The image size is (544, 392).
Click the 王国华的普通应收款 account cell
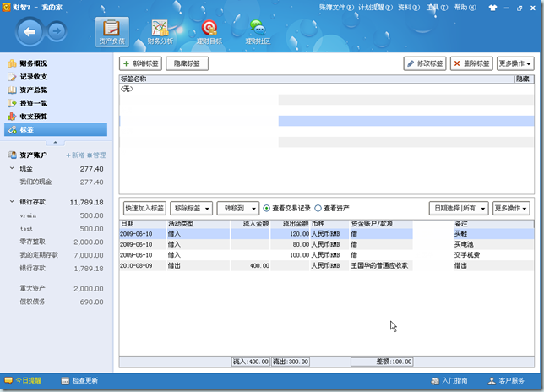[379, 265]
